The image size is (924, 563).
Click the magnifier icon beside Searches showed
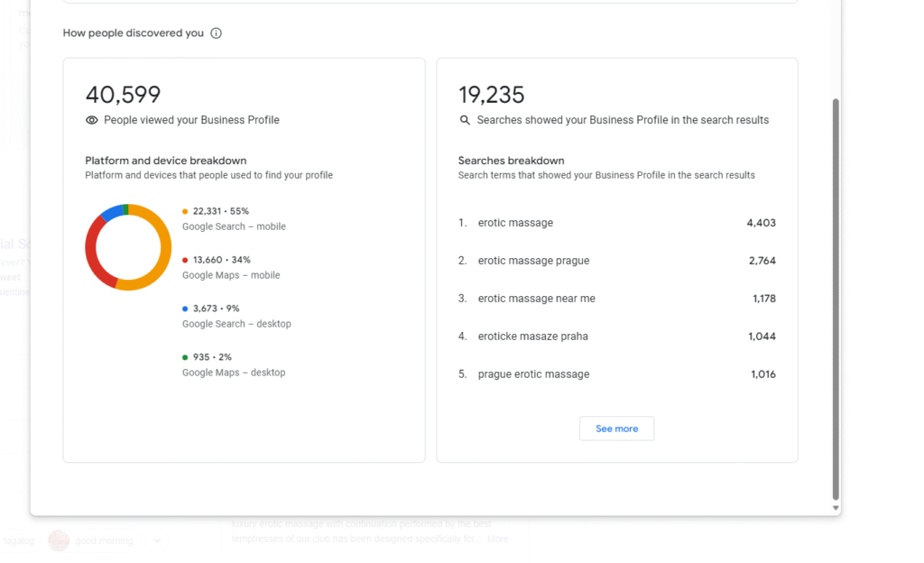[465, 120]
